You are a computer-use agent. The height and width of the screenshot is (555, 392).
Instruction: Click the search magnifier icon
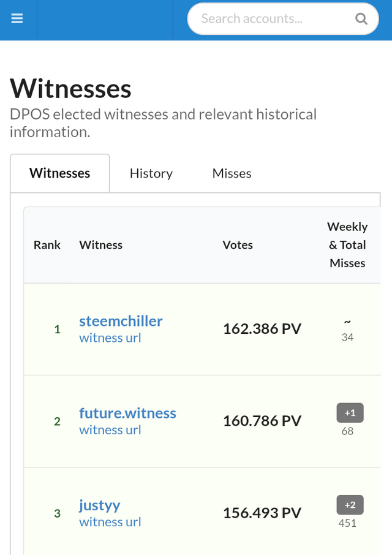tap(361, 18)
